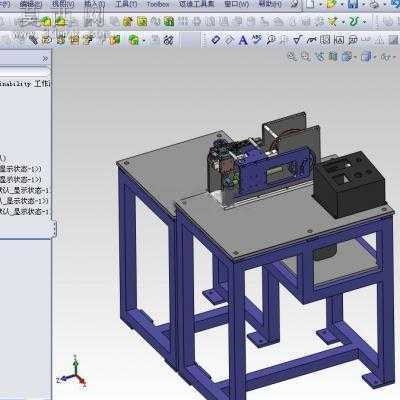
Task: Click the Print icon
Action: pyautogui.click(x=375, y=4)
